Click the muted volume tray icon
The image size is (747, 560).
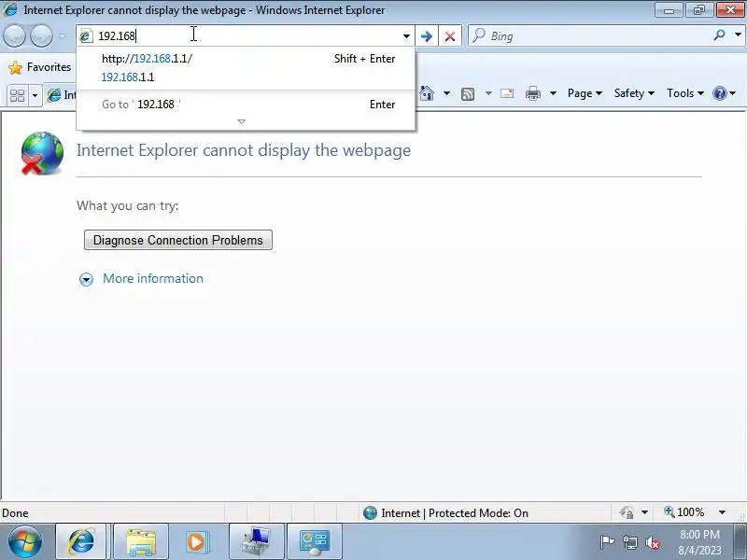[x=653, y=542]
